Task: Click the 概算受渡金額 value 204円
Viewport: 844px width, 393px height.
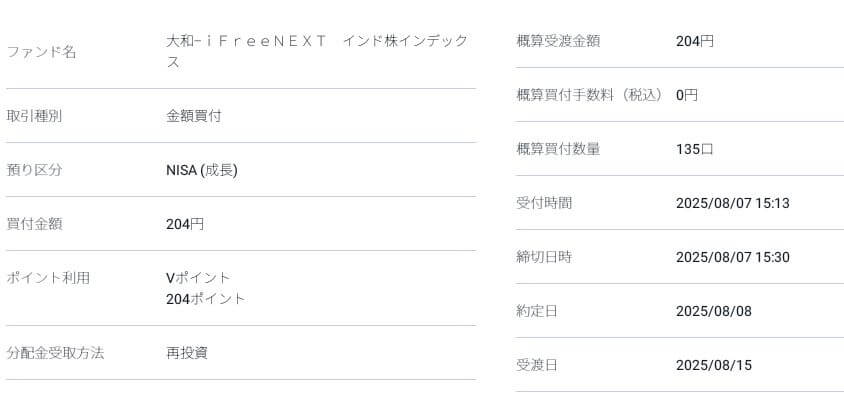Action: (x=695, y=41)
